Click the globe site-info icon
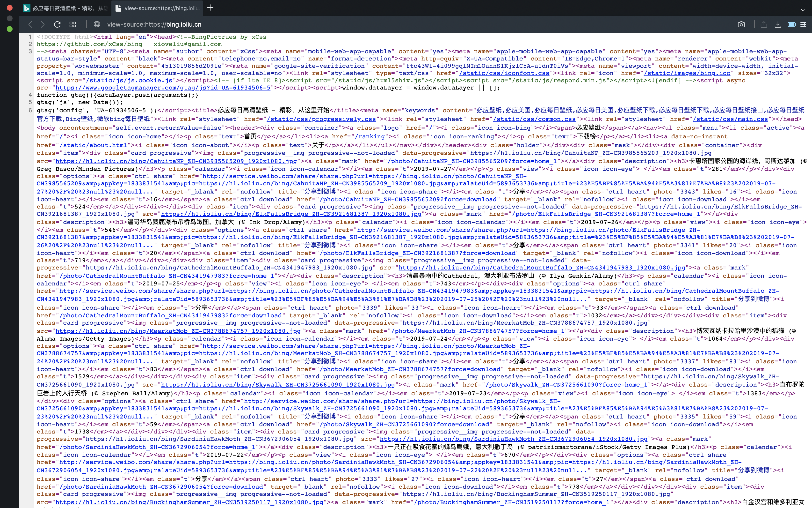This screenshot has width=812, height=508. pos(97,24)
